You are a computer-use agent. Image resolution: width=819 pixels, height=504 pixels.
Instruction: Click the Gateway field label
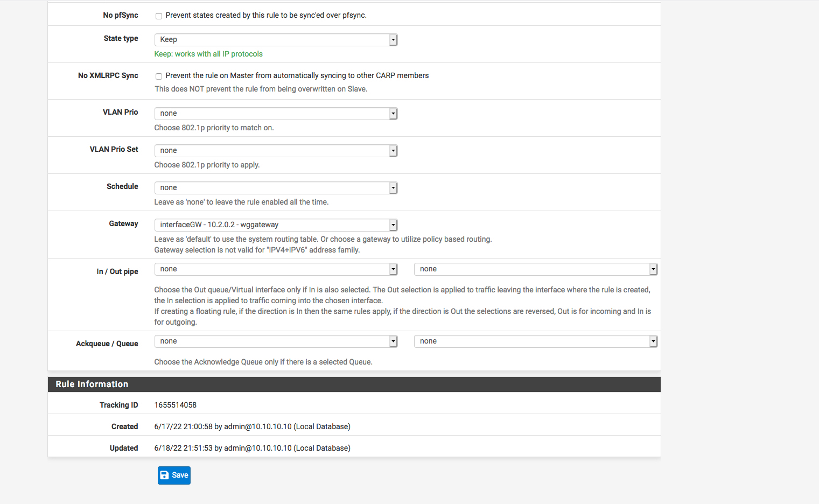coord(123,223)
